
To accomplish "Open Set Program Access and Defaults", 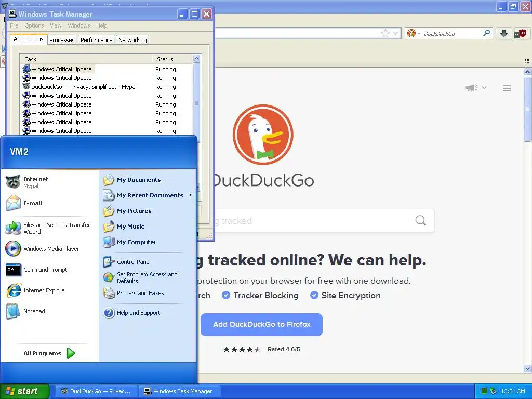I will (x=141, y=277).
